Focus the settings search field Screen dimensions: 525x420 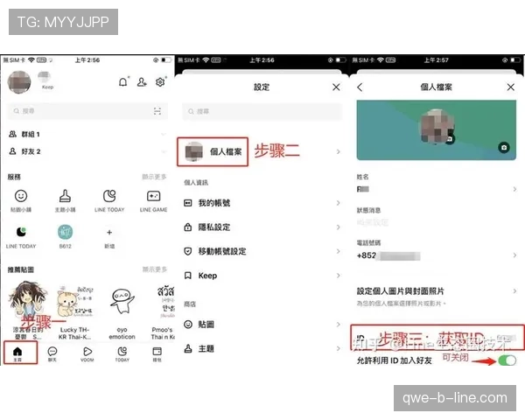[262, 111]
